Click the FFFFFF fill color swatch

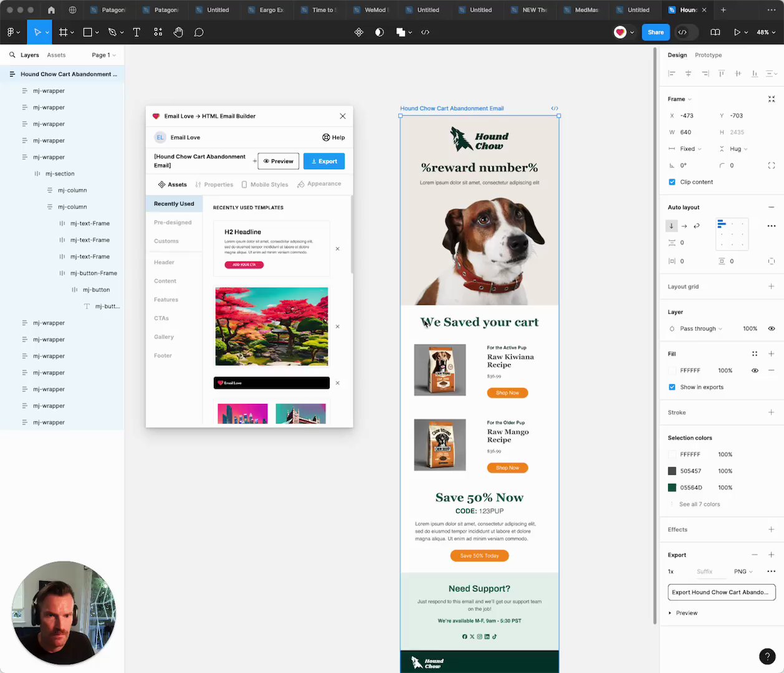point(672,370)
